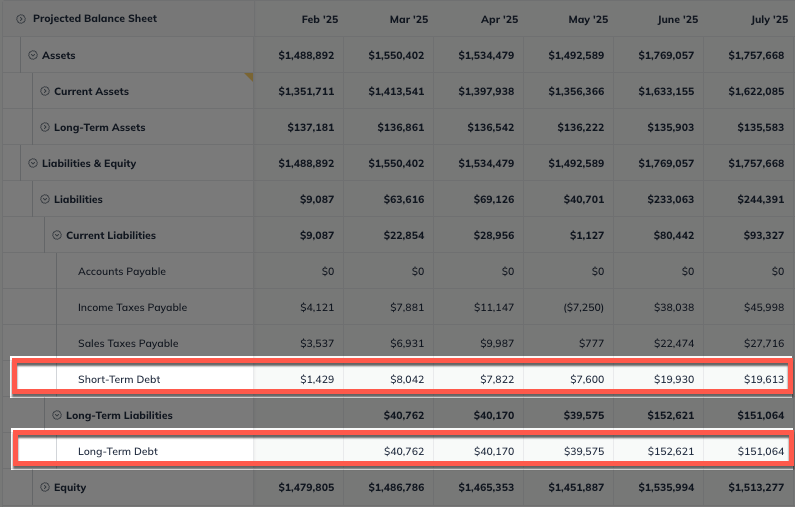Click Sales Taxes Payable value $6,931
Viewport: 795px width, 507px height.
[x=407, y=343]
